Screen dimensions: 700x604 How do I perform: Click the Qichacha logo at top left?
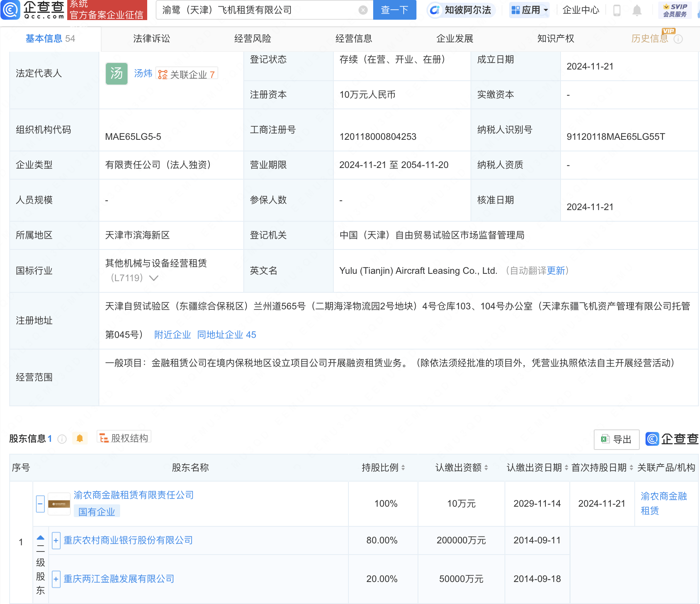33,10
